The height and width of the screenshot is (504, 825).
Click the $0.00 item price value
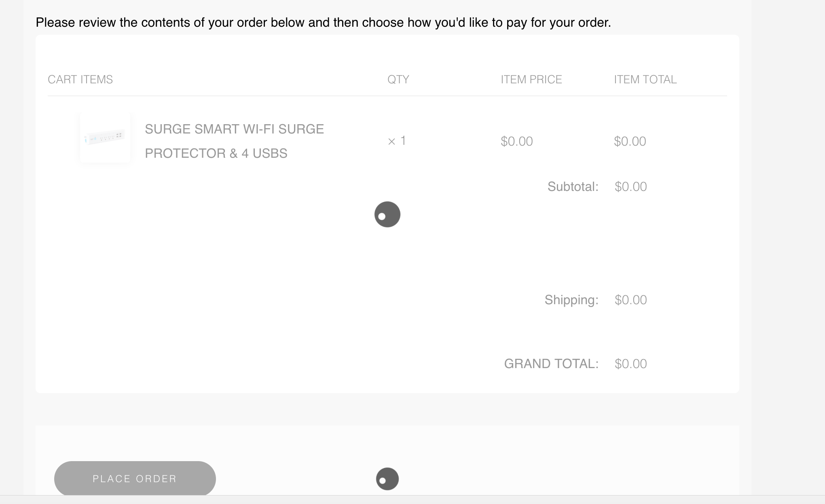click(x=516, y=141)
